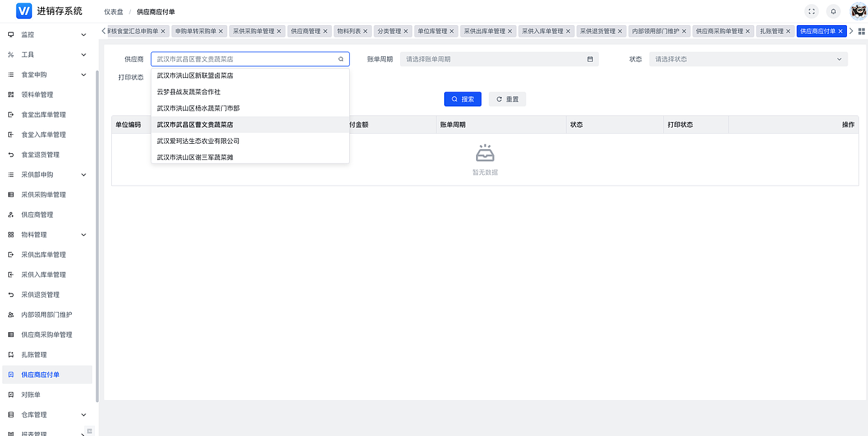
Task: Collapse the 食堂申购 sidebar group
Action: coord(46,75)
